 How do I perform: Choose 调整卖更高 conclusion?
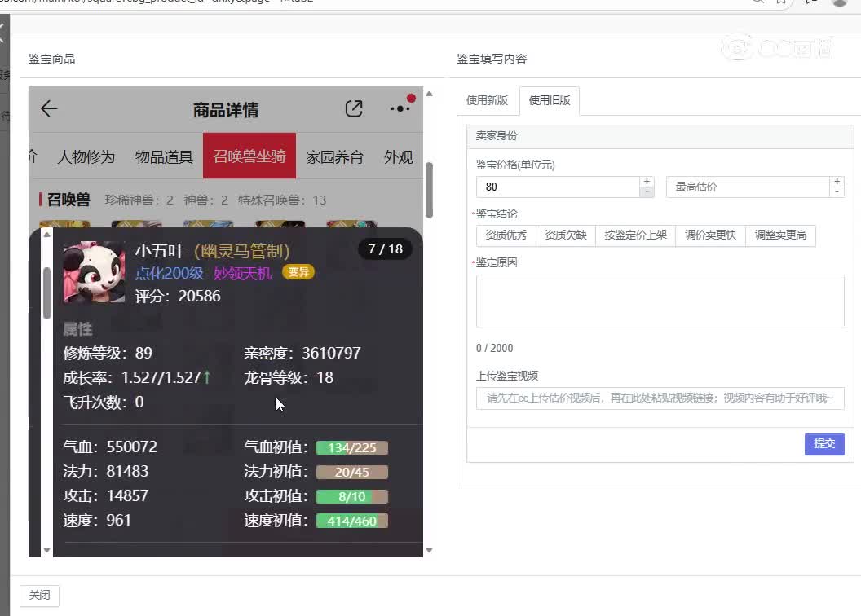coord(780,235)
